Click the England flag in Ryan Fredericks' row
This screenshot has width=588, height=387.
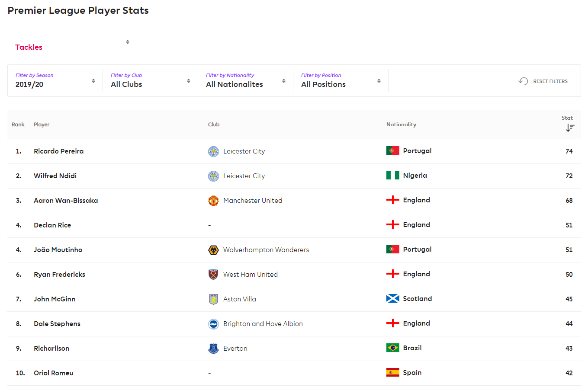393,274
